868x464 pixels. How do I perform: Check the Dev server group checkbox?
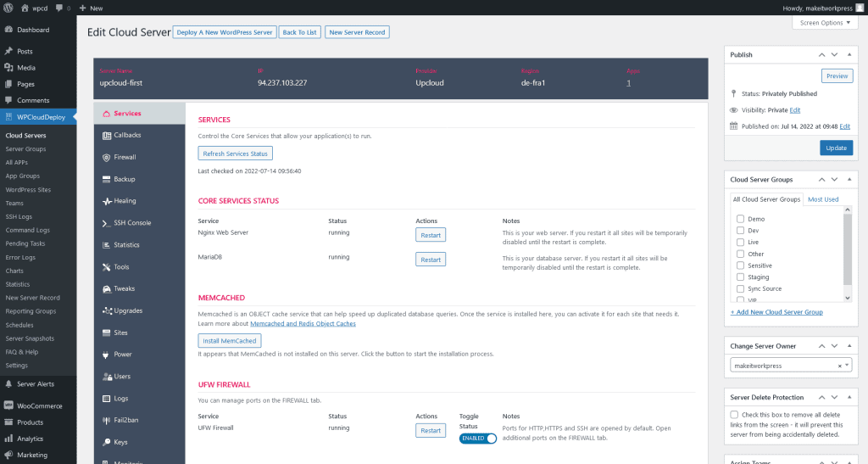740,231
